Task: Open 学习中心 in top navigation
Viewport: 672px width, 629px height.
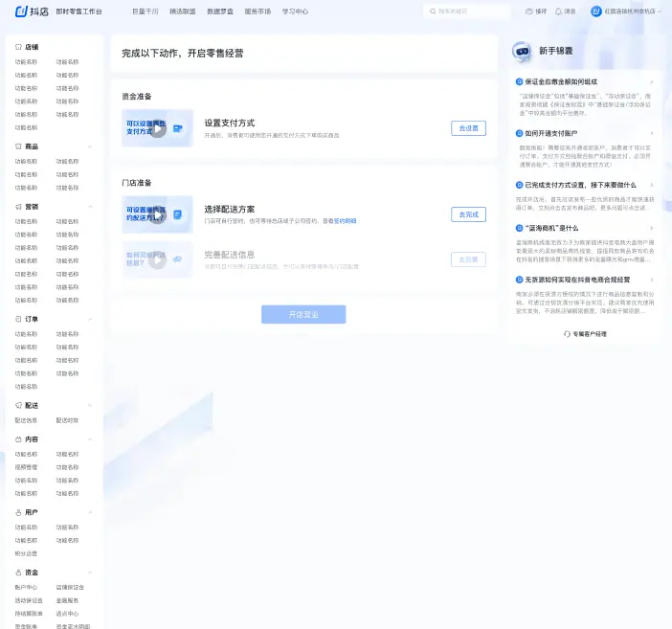Action: [x=295, y=11]
